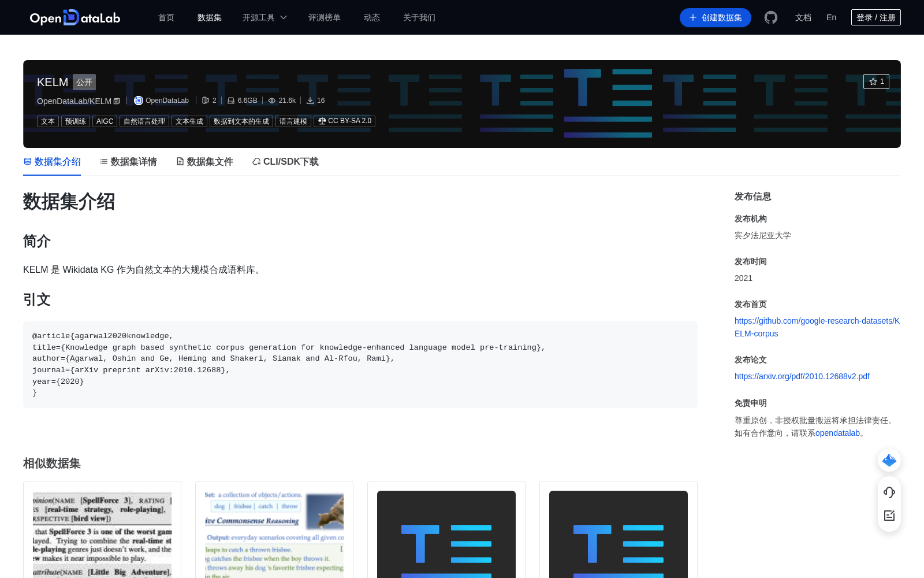Screen dimensions: 924x578
Task: Click the AIGC tag
Action: (105, 121)
